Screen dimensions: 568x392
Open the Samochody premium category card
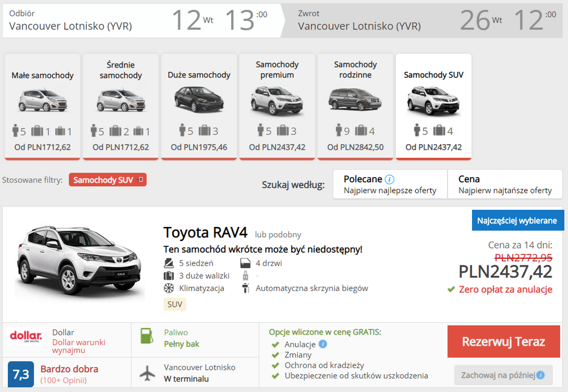coord(277,107)
